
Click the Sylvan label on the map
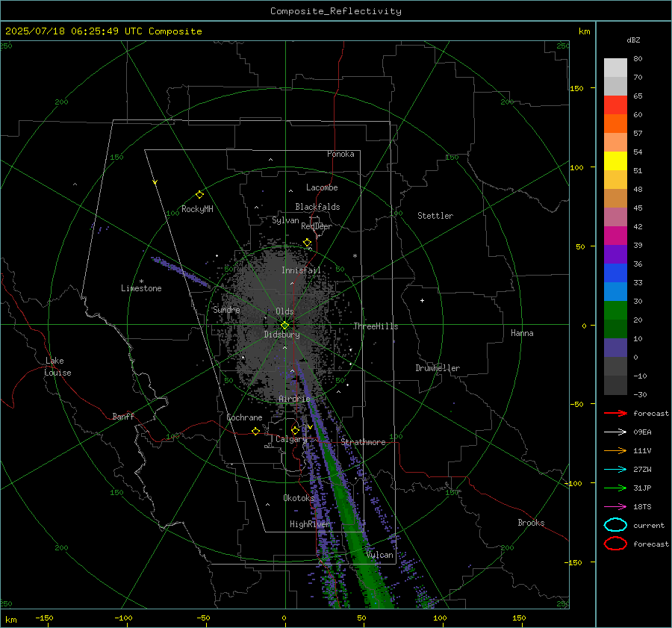click(x=285, y=220)
